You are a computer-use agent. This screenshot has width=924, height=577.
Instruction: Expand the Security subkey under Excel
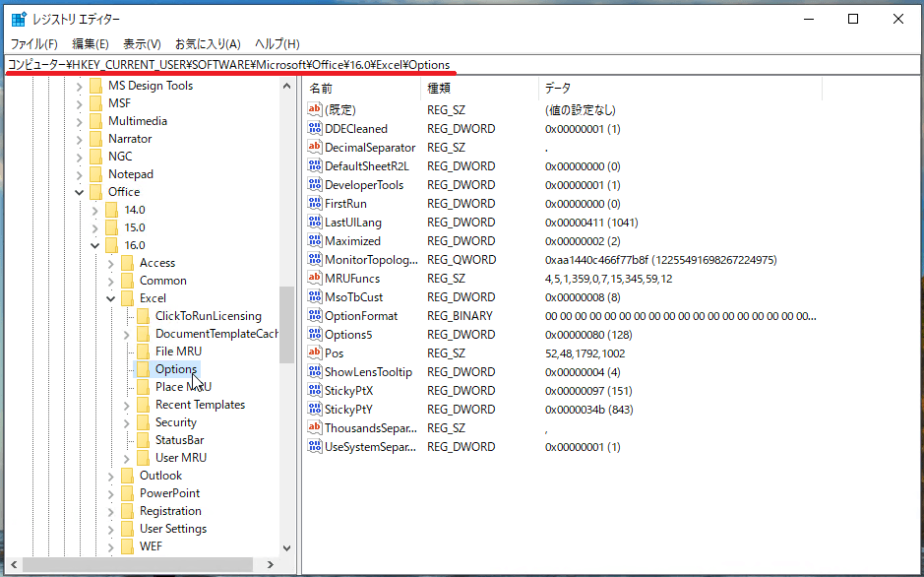(x=127, y=422)
